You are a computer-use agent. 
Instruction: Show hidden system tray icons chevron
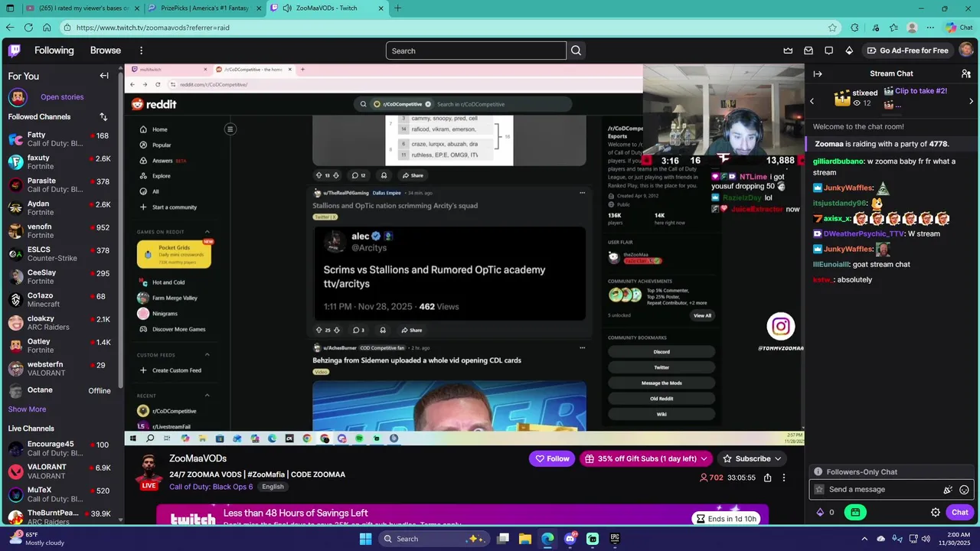pyautogui.click(x=864, y=539)
